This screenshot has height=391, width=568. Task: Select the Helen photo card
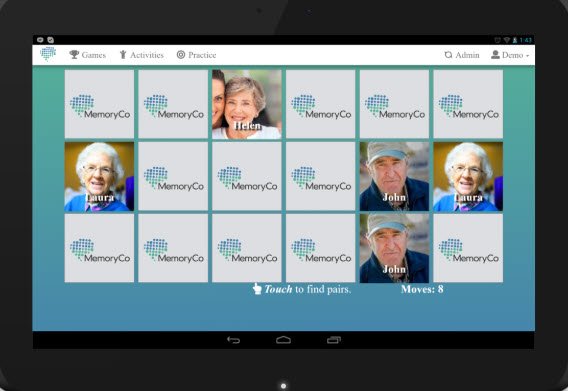click(247, 104)
